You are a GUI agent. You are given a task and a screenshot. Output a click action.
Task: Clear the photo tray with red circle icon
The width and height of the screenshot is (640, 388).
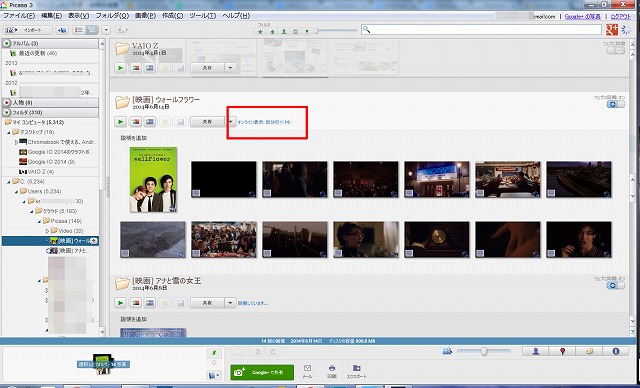coord(215,363)
